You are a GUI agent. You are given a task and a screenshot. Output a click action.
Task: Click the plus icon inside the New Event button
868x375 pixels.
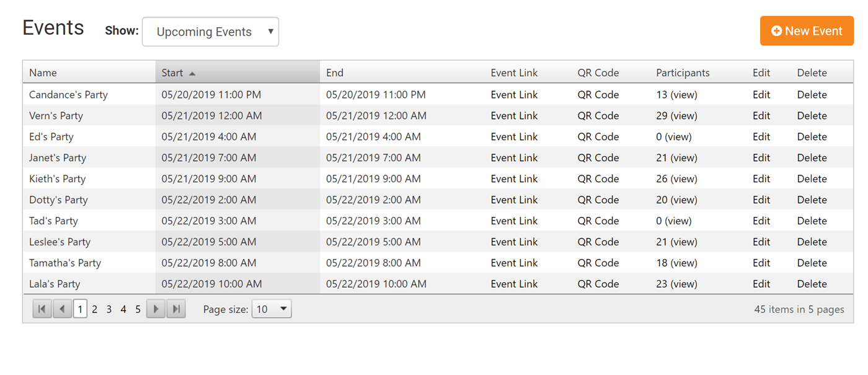pyautogui.click(x=777, y=30)
